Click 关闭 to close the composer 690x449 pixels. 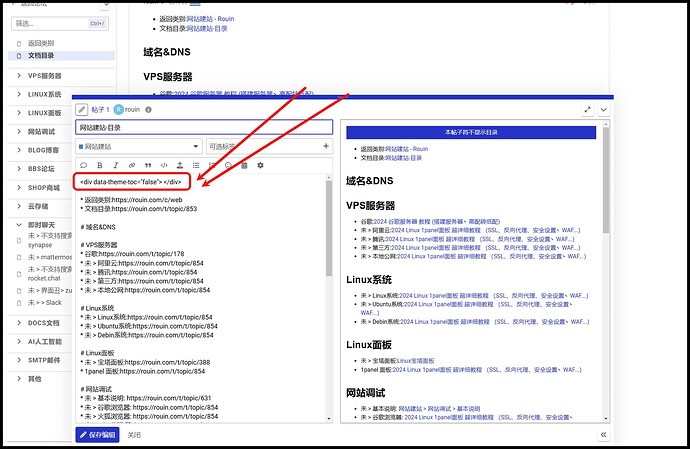(134, 435)
